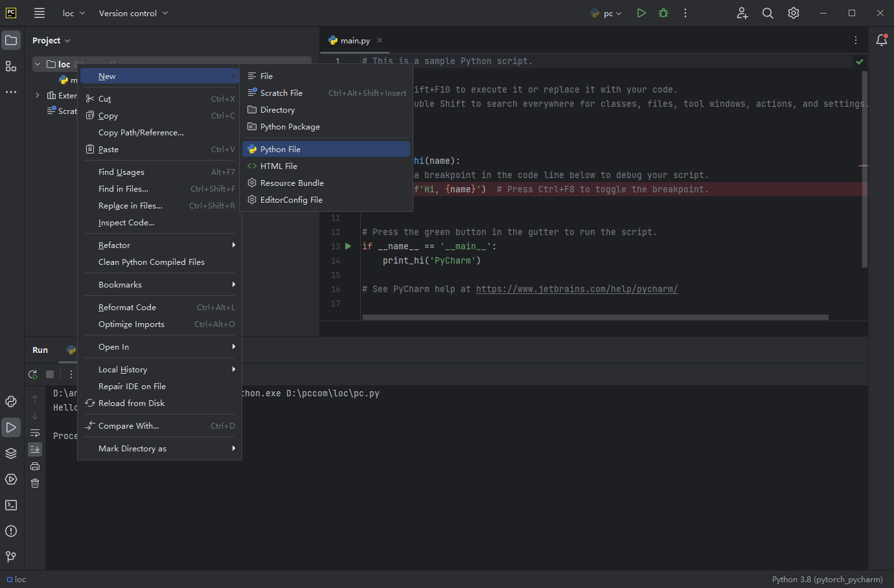Open Run panel more options kebab

(x=71, y=374)
